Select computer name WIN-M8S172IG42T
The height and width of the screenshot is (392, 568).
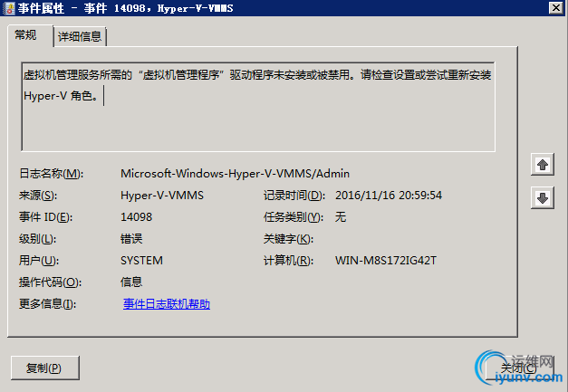[386, 261]
